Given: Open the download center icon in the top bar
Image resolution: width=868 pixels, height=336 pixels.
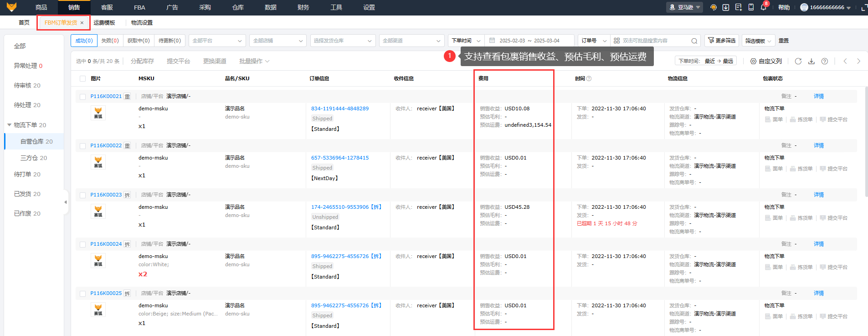Looking at the screenshot, I should click(x=726, y=7).
